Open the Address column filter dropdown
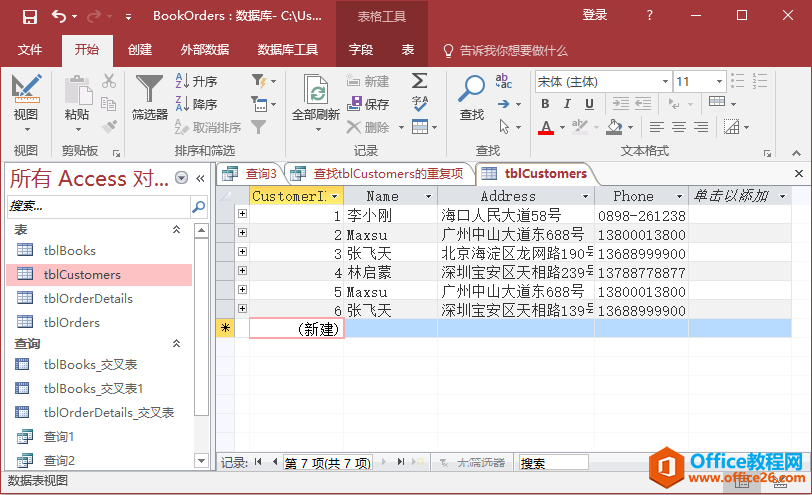Viewport: 812px width, 495px height. [585, 196]
